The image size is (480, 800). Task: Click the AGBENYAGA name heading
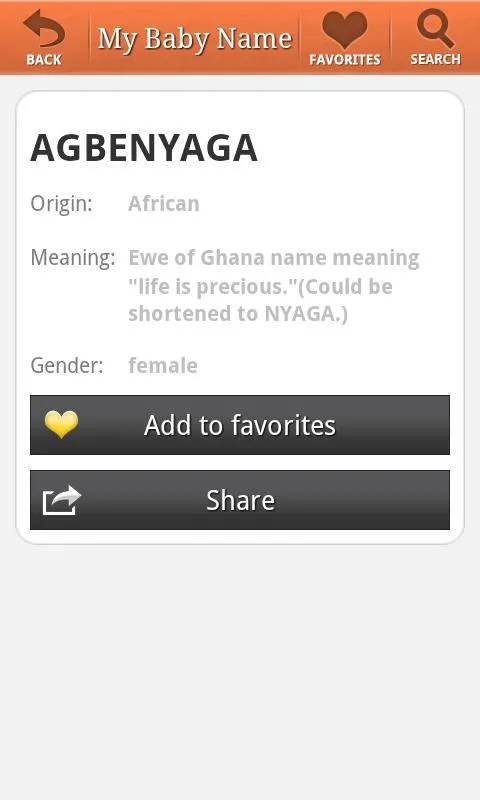coord(144,148)
